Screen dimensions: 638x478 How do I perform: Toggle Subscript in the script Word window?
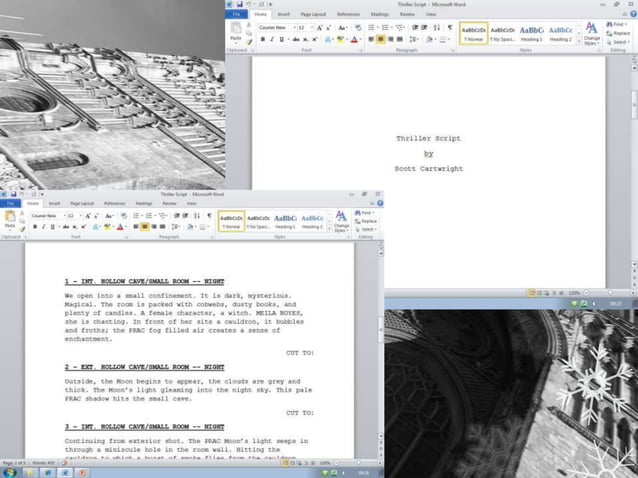(x=75, y=227)
